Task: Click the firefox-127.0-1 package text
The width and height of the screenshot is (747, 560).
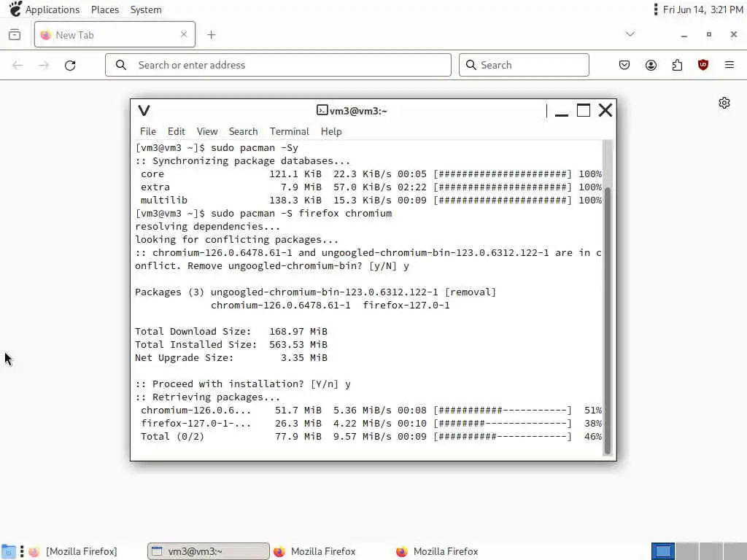Action: (406, 306)
